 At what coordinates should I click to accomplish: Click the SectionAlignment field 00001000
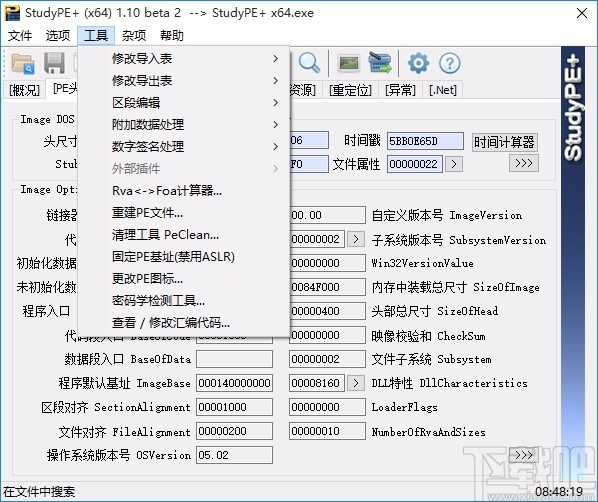point(235,407)
